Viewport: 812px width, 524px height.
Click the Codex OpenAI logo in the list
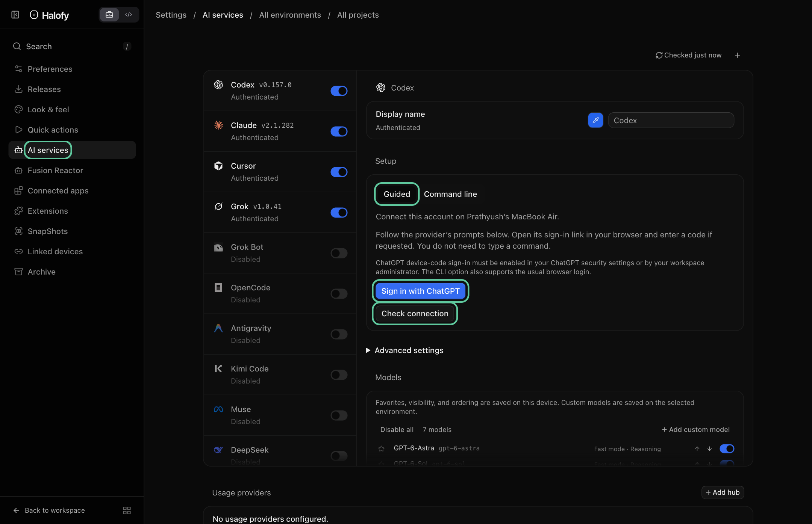coord(218,85)
